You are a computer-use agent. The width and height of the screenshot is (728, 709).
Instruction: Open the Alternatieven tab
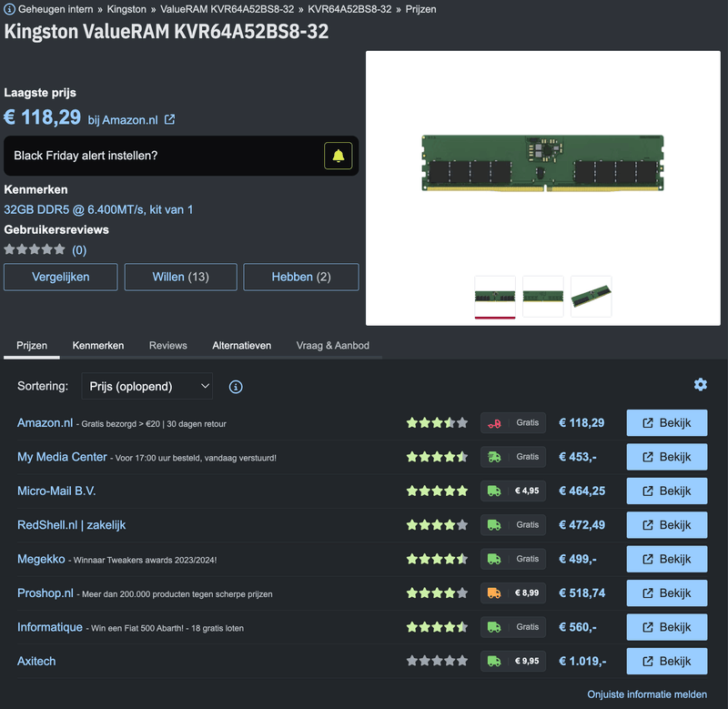(x=242, y=346)
